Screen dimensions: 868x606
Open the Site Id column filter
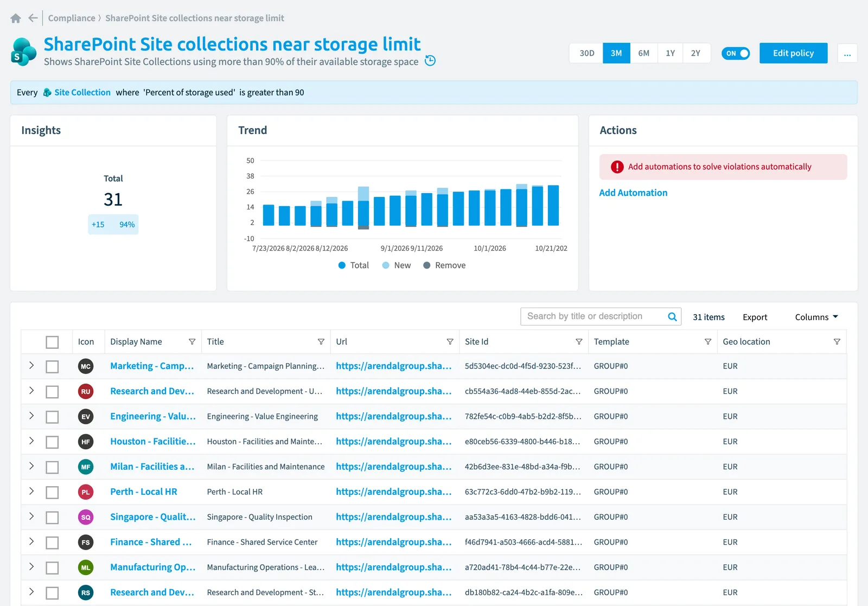coord(579,342)
